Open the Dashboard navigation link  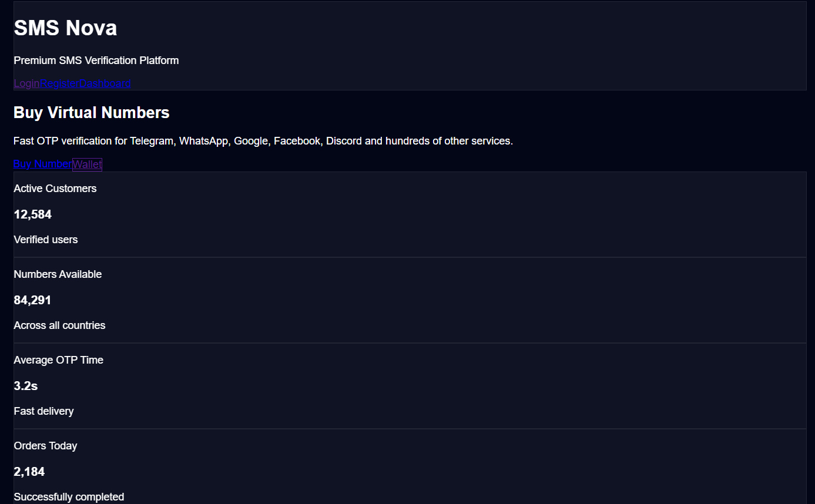click(105, 83)
